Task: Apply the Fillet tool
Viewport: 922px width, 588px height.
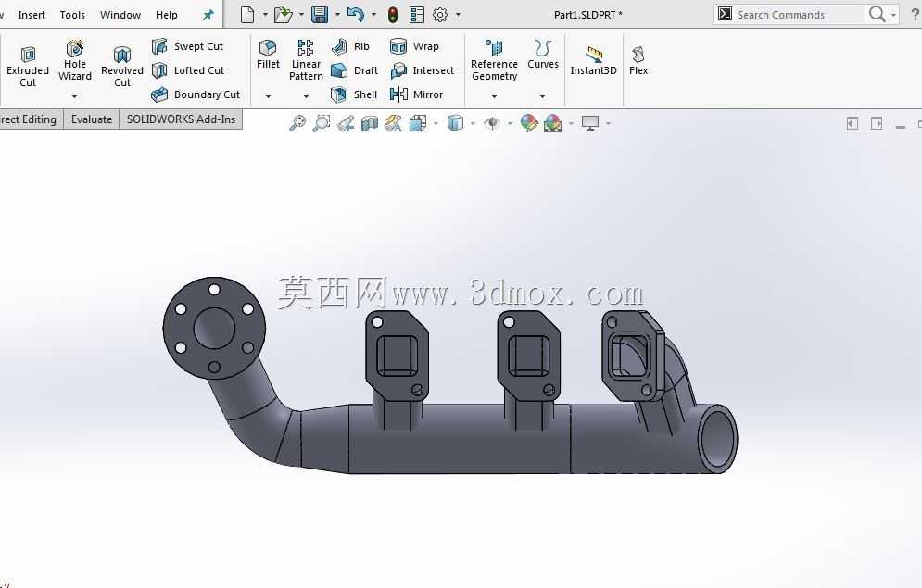Action: pyautogui.click(x=268, y=56)
